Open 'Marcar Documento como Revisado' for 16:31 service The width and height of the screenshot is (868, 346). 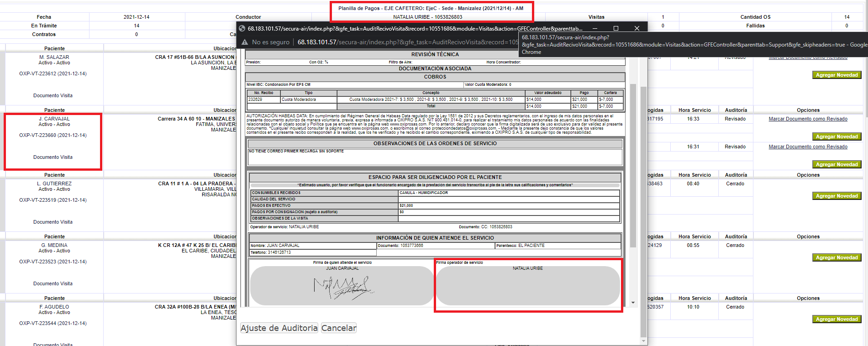click(808, 147)
